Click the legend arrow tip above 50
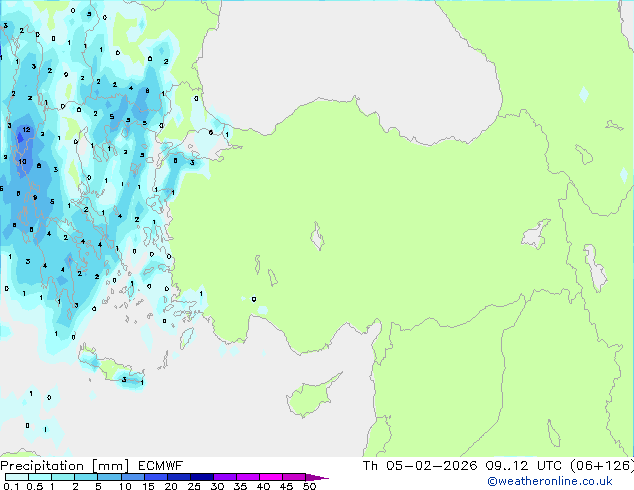The width and height of the screenshot is (634, 490). (x=317, y=477)
